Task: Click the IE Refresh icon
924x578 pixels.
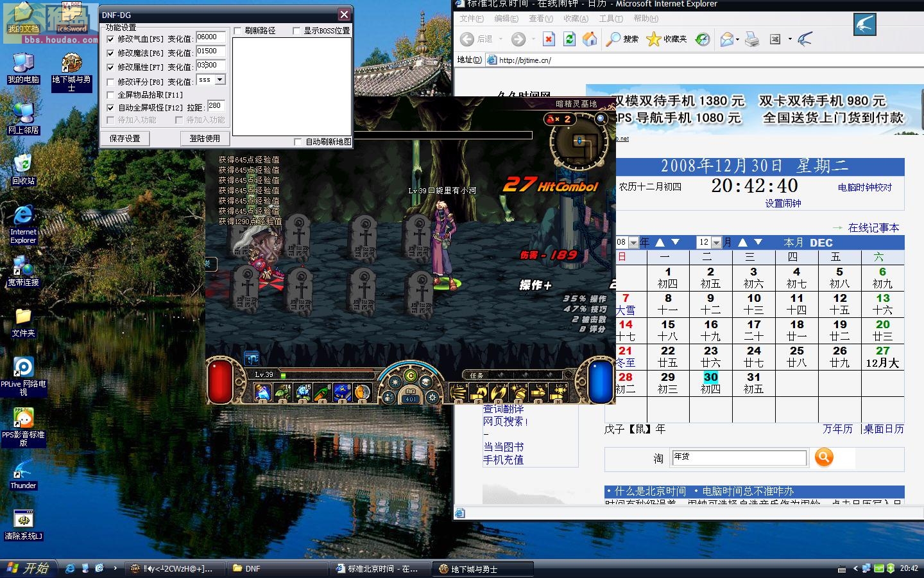Action: (x=569, y=39)
